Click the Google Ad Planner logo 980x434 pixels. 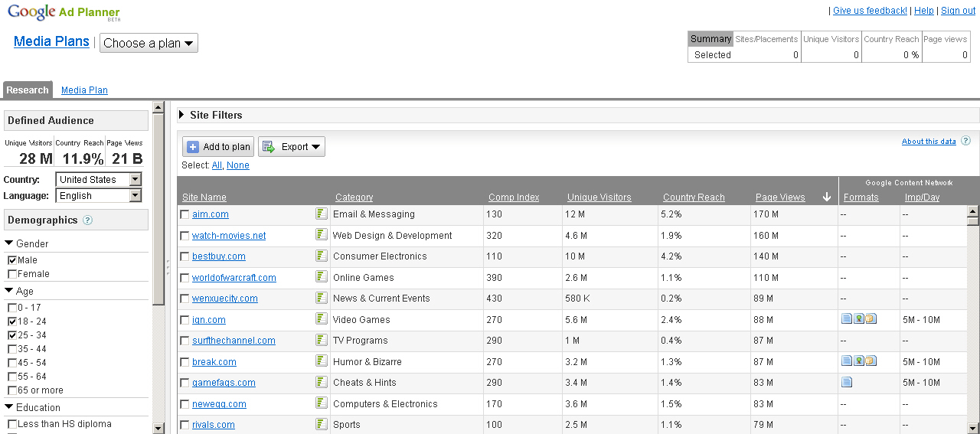tap(64, 13)
